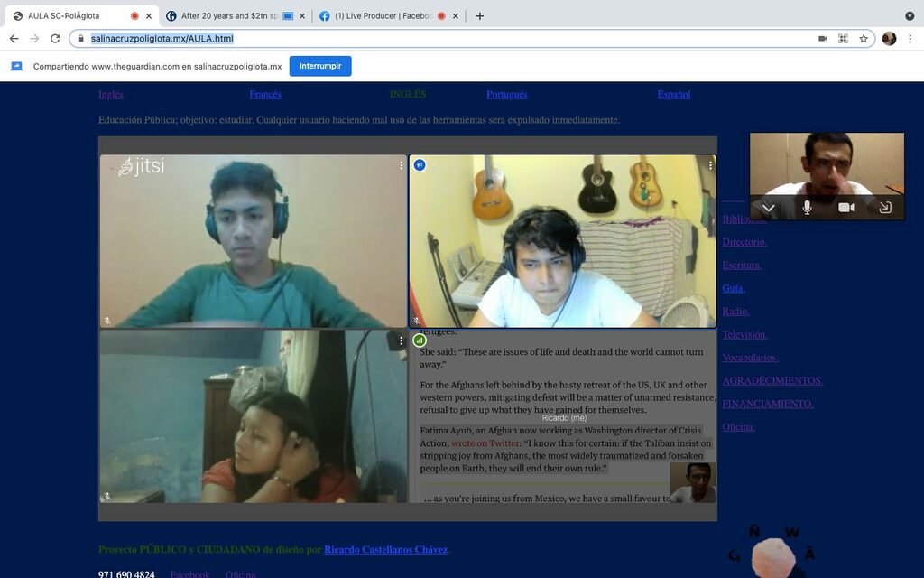924x578 pixels.
Task: Open the Vocabularios link in sidebar
Action: (x=750, y=358)
